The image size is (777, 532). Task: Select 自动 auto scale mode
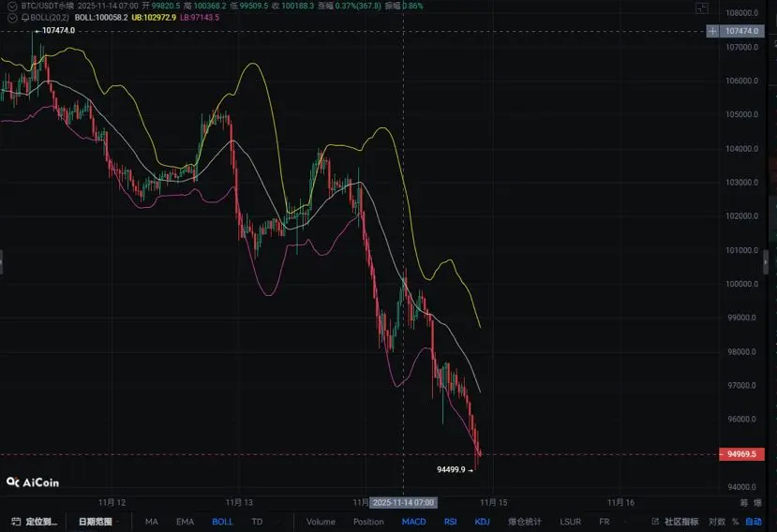[754, 522]
